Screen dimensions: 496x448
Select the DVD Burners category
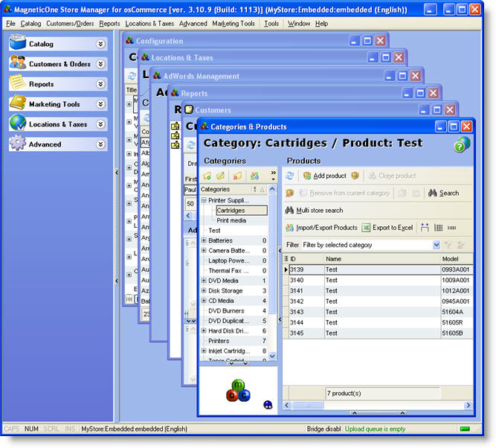tap(226, 311)
